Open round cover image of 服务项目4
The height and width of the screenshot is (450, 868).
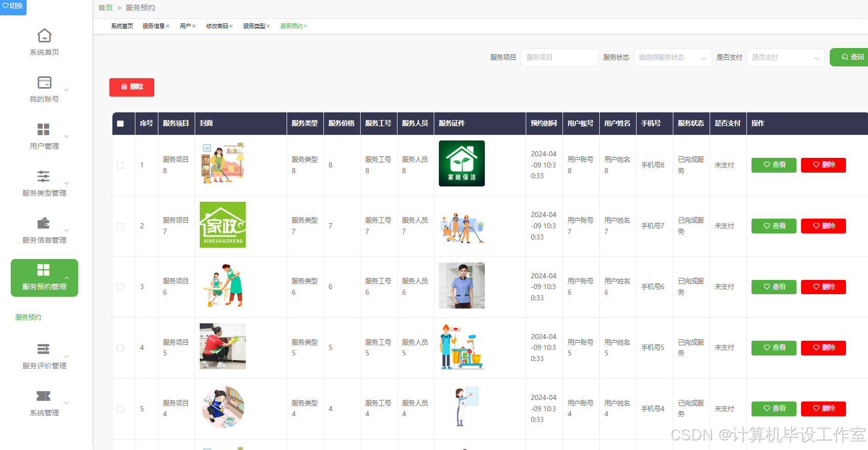[223, 407]
